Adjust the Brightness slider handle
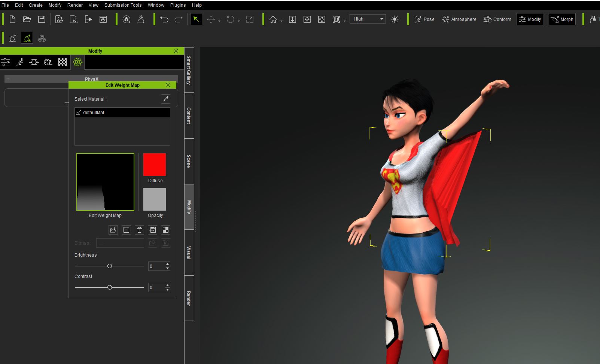The height and width of the screenshot is (364, 600). pyautogui.click(x=110, y=266)
